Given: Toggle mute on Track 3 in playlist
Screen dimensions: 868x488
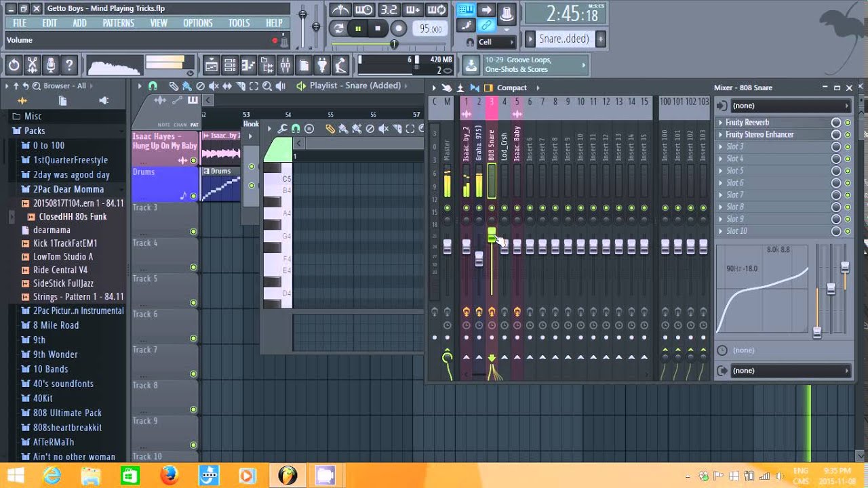Looking at the screenshot, I should (x=193, y=232).
